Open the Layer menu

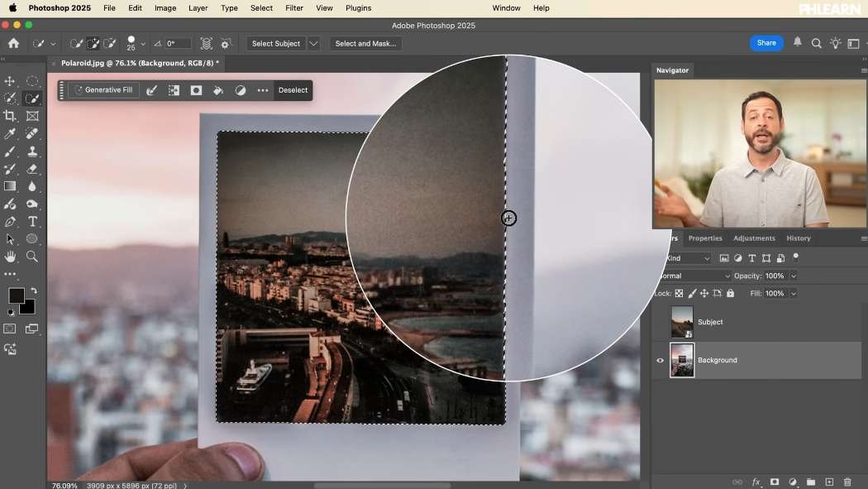pyautogui.click(x=198, y=8)
